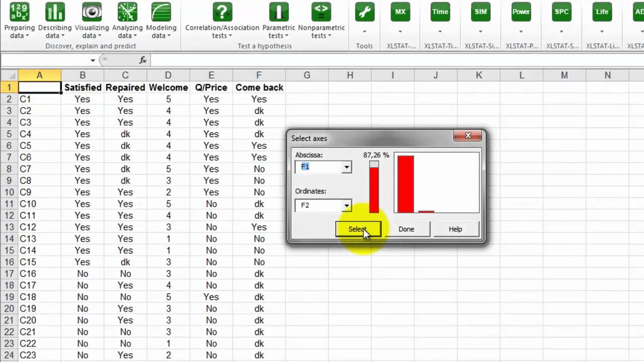The height and width of the screenshot is (362, 644).
Task: Click the tall F1 eigenvalue bar
Action: (x=406, y=185)
